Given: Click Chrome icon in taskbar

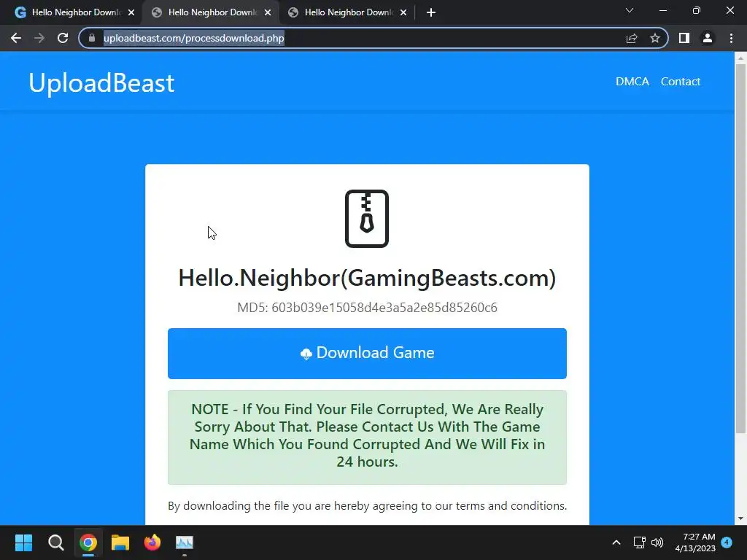Looking at the screenshot, I should (88, 542).
